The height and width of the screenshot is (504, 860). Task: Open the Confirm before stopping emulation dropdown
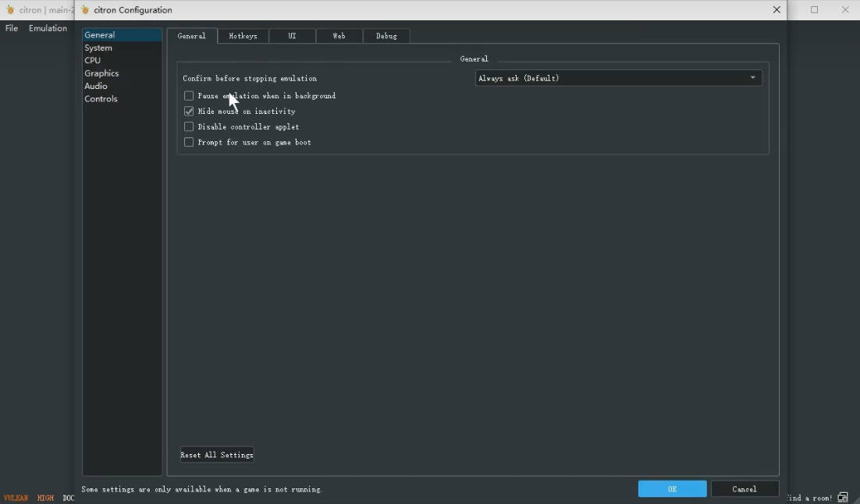pyautogui.click(x=618, y=78)
